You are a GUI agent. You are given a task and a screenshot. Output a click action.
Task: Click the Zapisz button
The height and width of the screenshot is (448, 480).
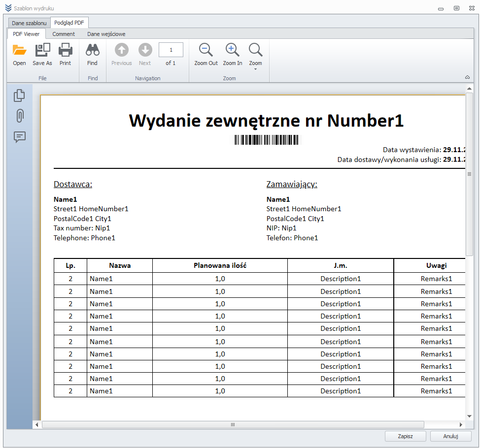(x=405, y=436)
